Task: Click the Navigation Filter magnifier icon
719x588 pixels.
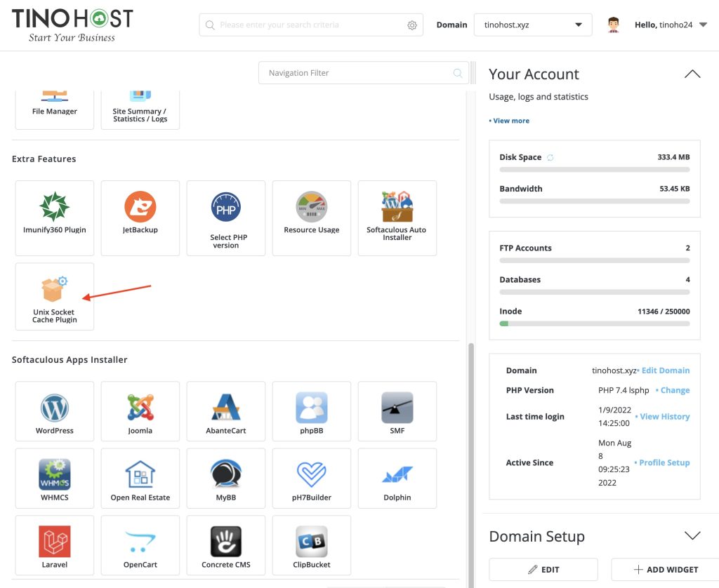Action: pyautogui.click(x=458, y=73)
